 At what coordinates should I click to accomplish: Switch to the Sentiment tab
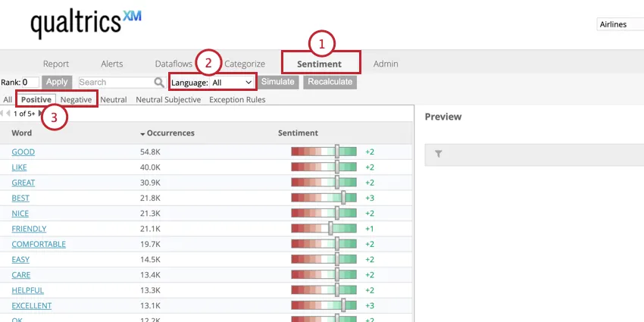(x=319, y=64)
